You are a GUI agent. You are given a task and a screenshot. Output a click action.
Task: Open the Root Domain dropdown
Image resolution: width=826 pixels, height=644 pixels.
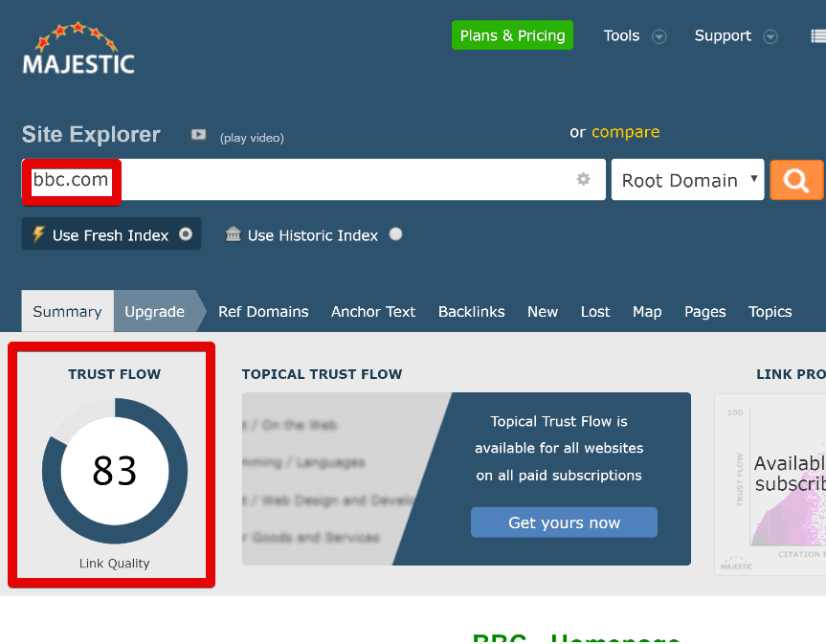687,180
